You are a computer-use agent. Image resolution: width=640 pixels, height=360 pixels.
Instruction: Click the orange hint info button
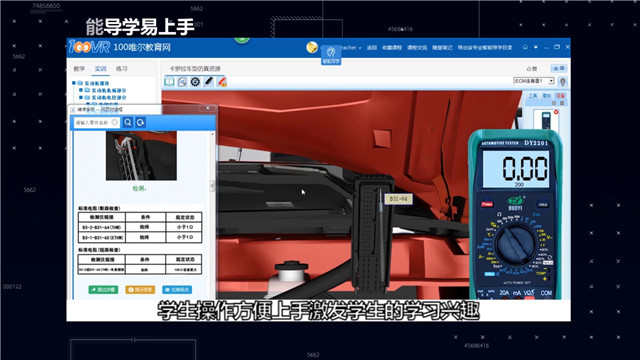click(140, 289)
